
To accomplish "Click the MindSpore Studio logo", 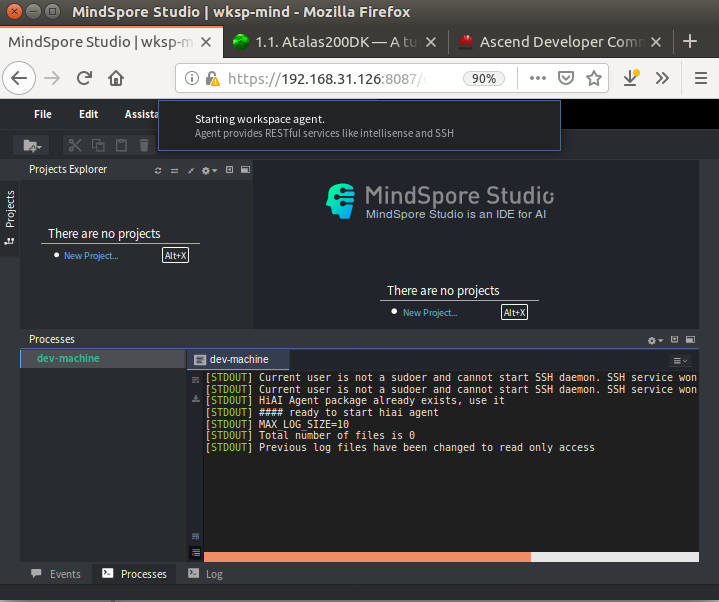I will coord(439,201).
